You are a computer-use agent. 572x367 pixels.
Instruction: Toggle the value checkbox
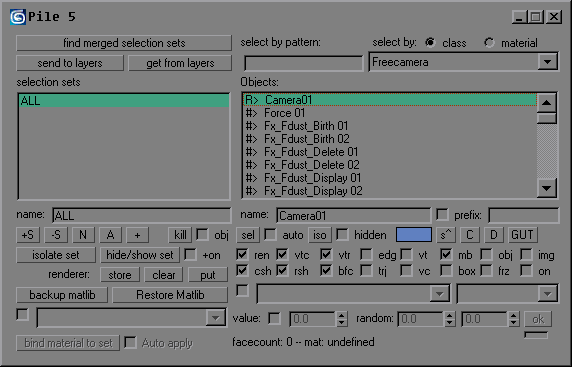[x=274, y=318]
